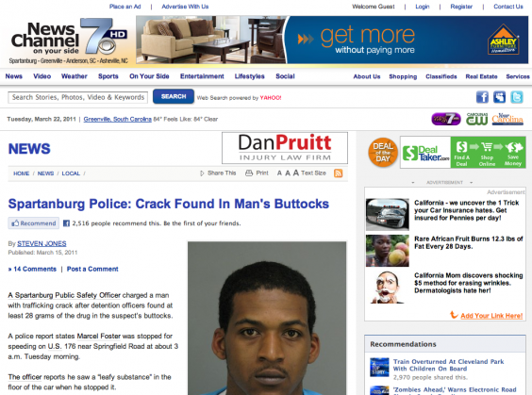Click the Print printer icon

click(x=249, y=173)
